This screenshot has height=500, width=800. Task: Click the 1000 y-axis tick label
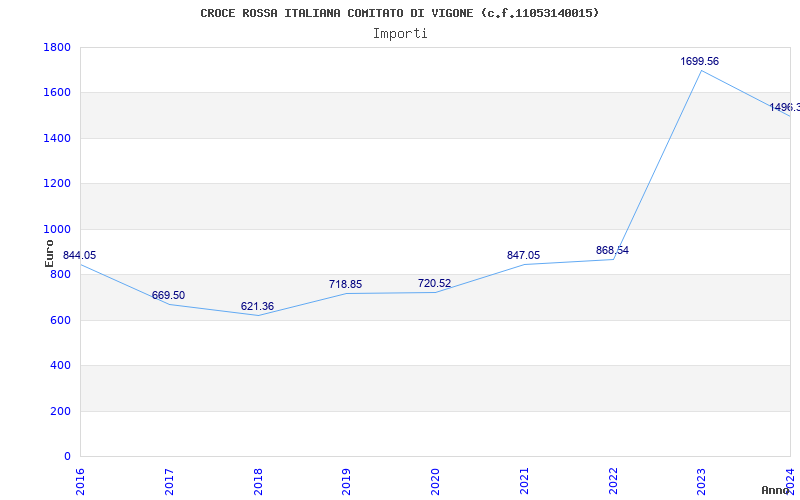coord(57,229)
